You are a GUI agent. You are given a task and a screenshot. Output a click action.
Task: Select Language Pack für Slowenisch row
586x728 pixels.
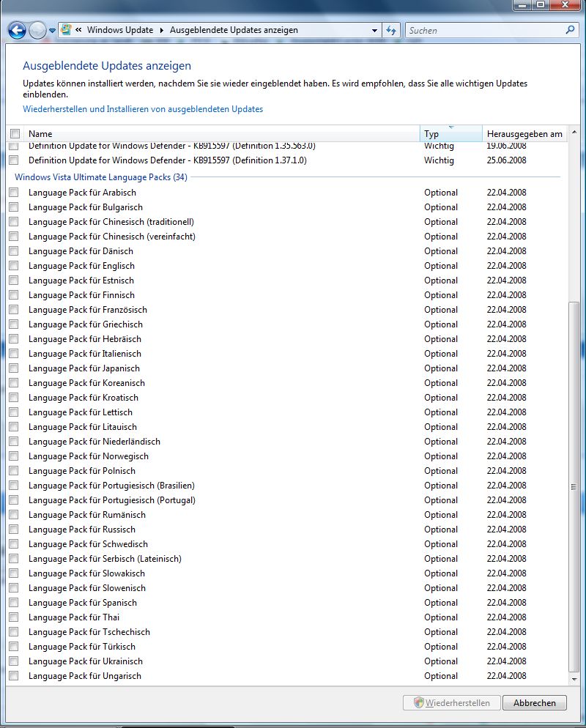tap(287, 588)
